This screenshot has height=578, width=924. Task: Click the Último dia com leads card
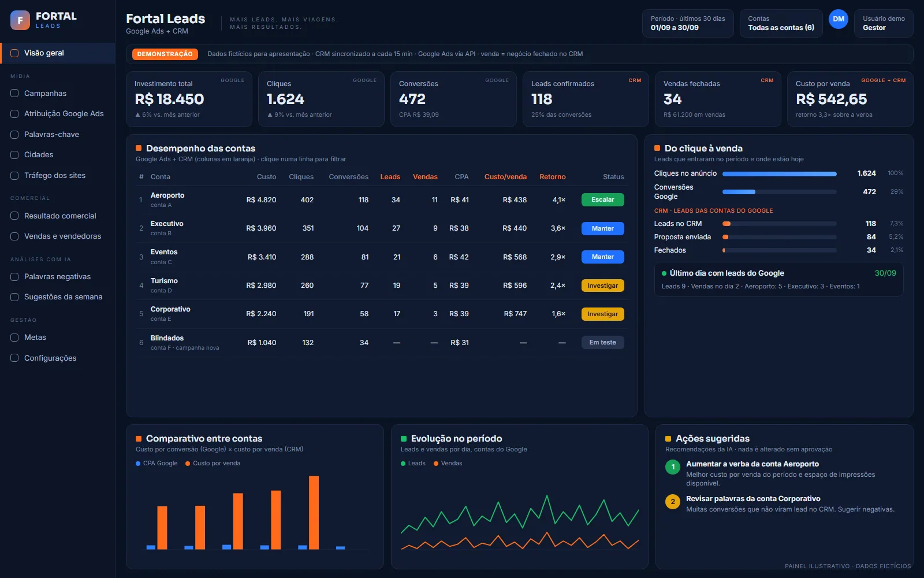[x=778, y=279]
